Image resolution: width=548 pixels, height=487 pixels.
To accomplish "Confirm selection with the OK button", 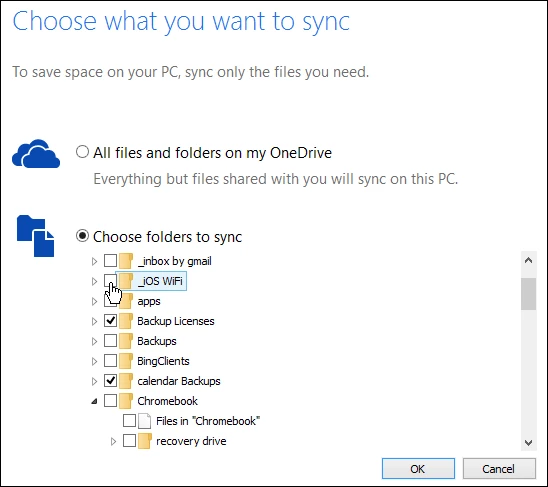I will pyautogui.click(x=418, y=468).
